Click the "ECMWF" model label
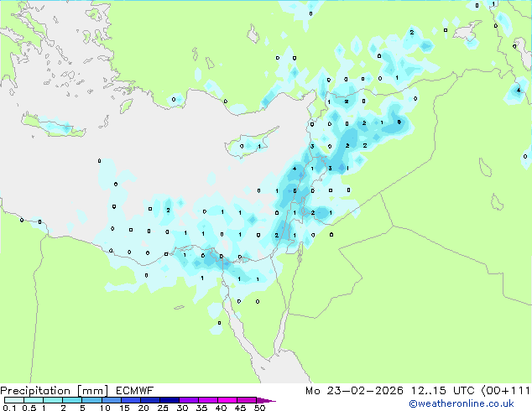The width and height of the screenshot is (532, 411). pyautogui.click(x=135, y=391)
